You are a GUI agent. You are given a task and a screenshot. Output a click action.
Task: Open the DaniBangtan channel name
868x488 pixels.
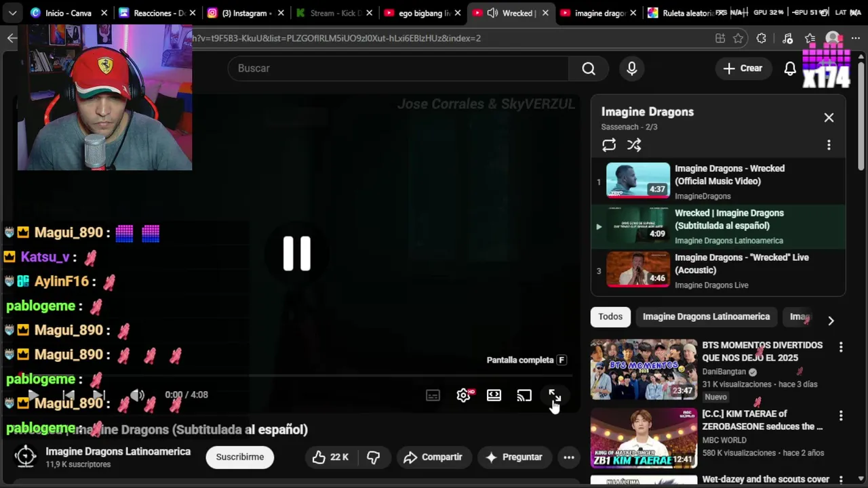724,372
